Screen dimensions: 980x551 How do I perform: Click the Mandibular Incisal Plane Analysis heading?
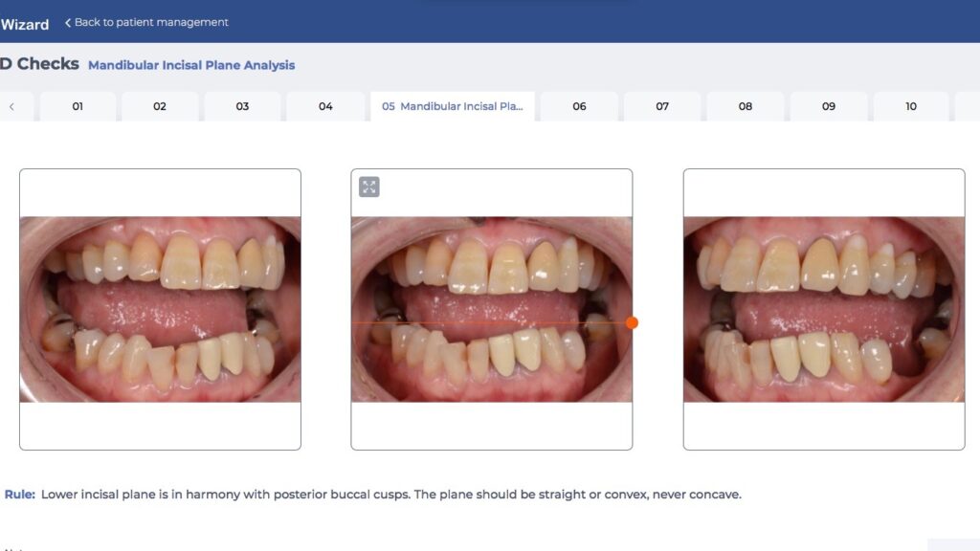tap(191, 65)
